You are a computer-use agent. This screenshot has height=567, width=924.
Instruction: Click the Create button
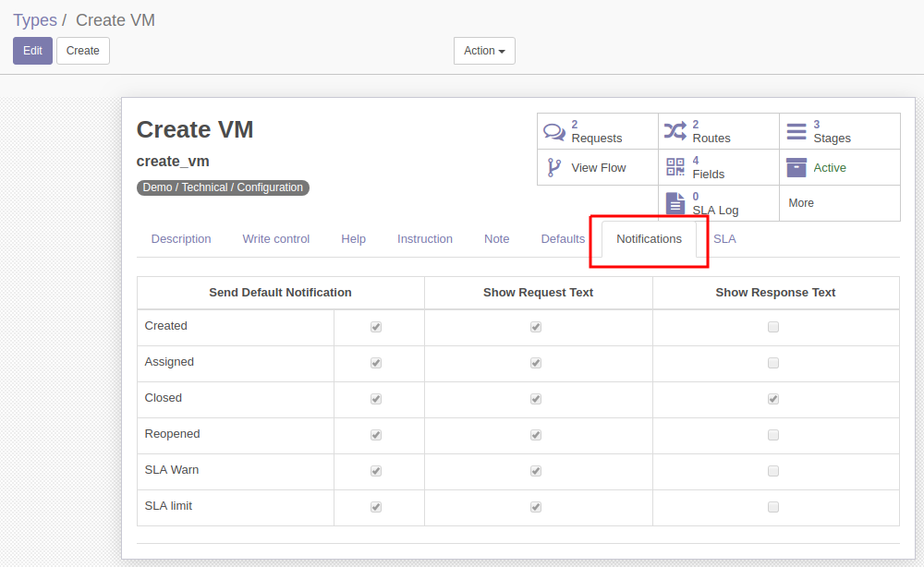click(x=82, y=51)
